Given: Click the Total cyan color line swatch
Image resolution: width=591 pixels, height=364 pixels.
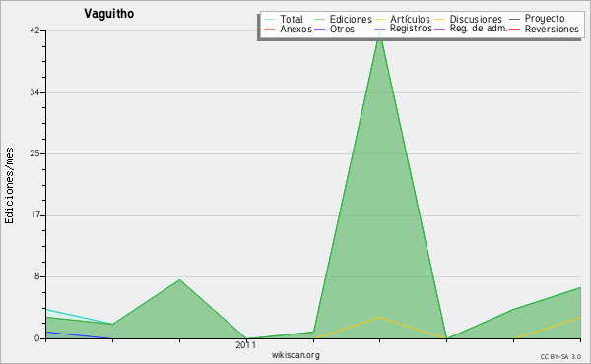Looking at the screenshot, I should pos(270,19).
